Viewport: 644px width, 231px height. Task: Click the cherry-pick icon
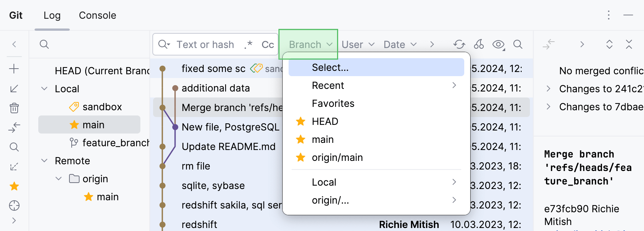coord(479,45)
